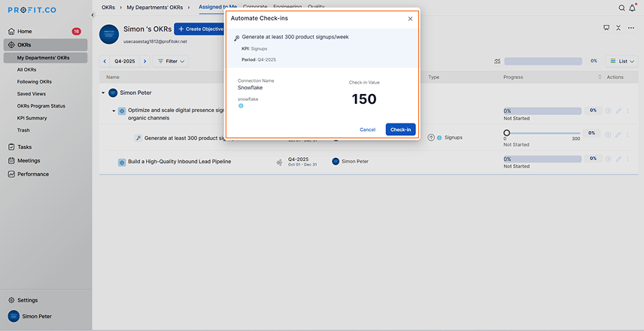Open KPI Summary
Screen dimensions: 644x331
pos(32,118)
